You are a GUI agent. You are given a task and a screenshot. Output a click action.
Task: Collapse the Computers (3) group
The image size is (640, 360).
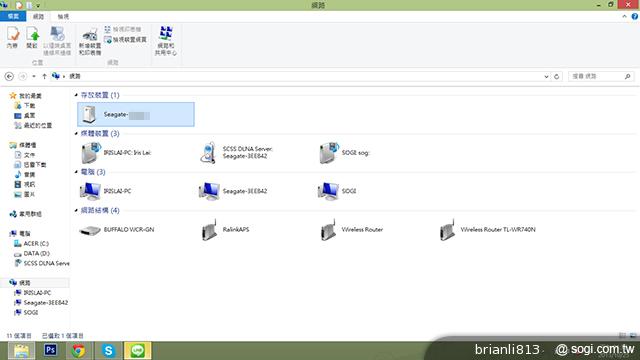[x=76, y=172]
